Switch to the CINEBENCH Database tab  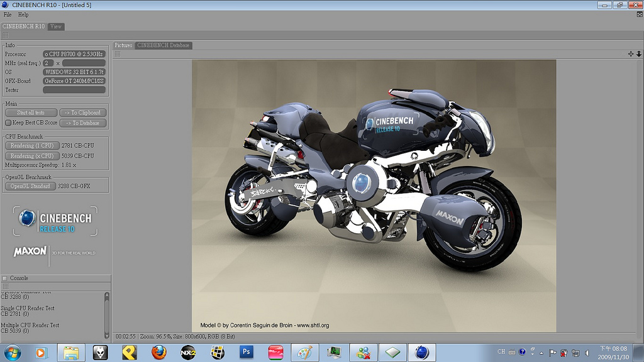[x=163, y=45]
